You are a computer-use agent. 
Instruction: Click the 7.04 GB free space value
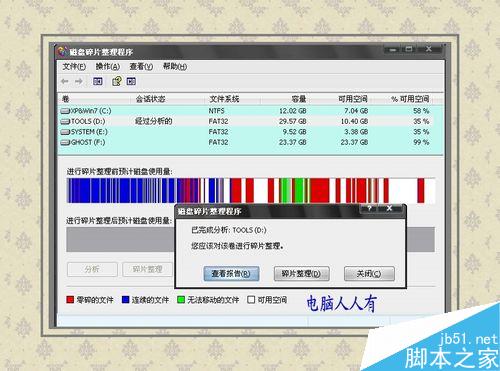(x=356, y=111)
